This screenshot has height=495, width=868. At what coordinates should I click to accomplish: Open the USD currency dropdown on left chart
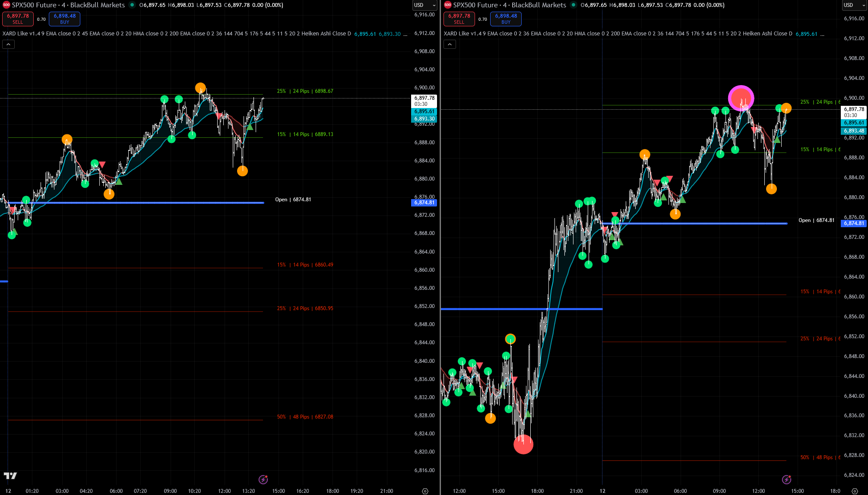pyautogui.click(x=424, y=5)
